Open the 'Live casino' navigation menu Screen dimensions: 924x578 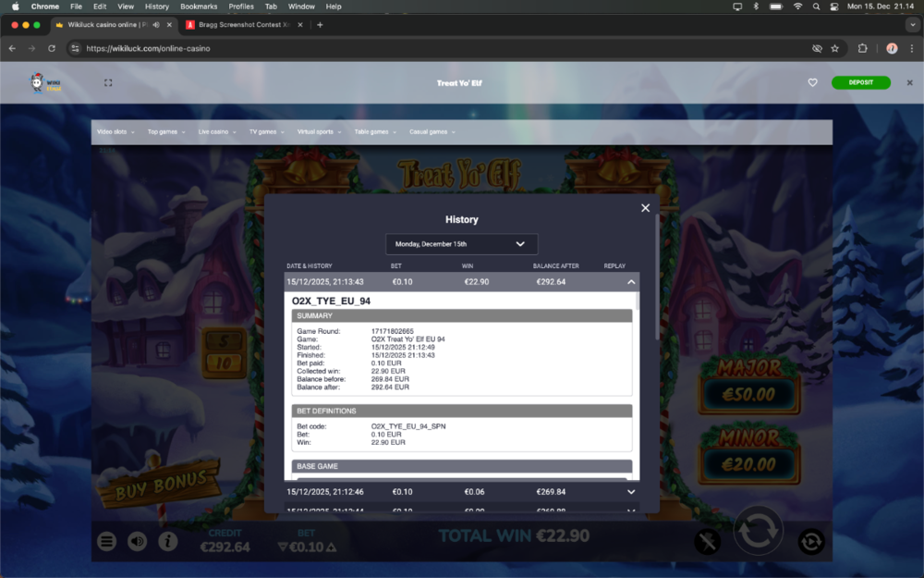(216, 131)
